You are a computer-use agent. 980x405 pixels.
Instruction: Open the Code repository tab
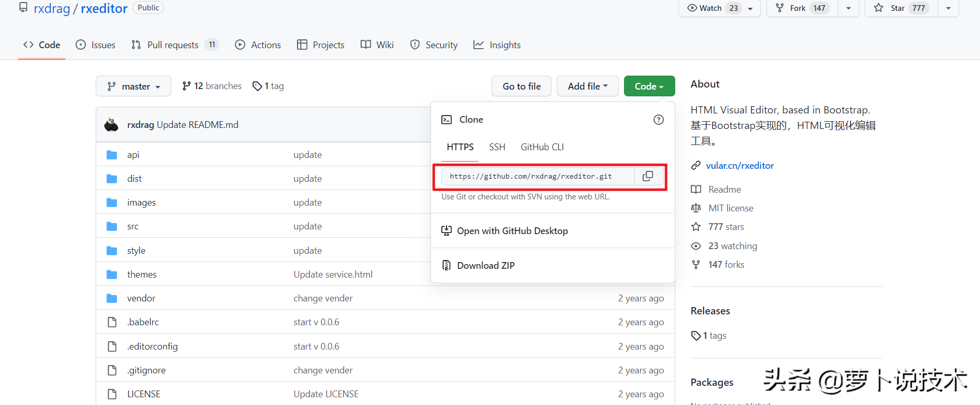click(x=42, y=45)
